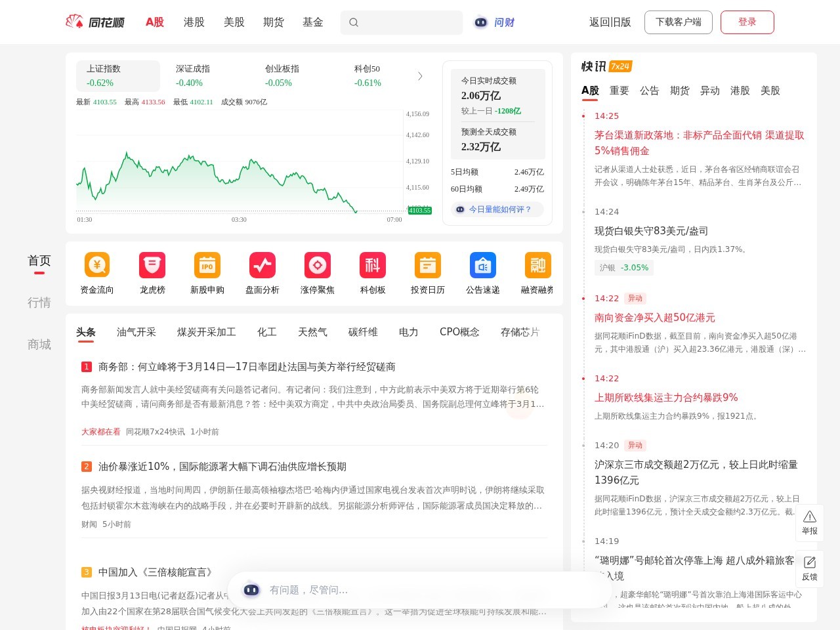Expand more indices with the right chevron
Screen dimensions: 840x630
[x=419, y=75]
